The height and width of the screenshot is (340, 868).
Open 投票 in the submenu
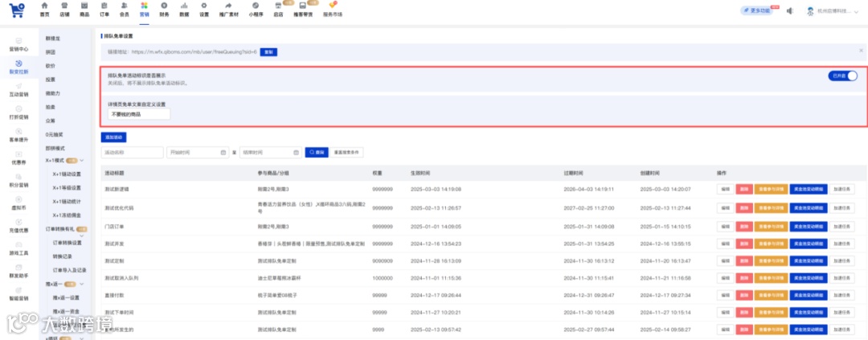point(51,80)
